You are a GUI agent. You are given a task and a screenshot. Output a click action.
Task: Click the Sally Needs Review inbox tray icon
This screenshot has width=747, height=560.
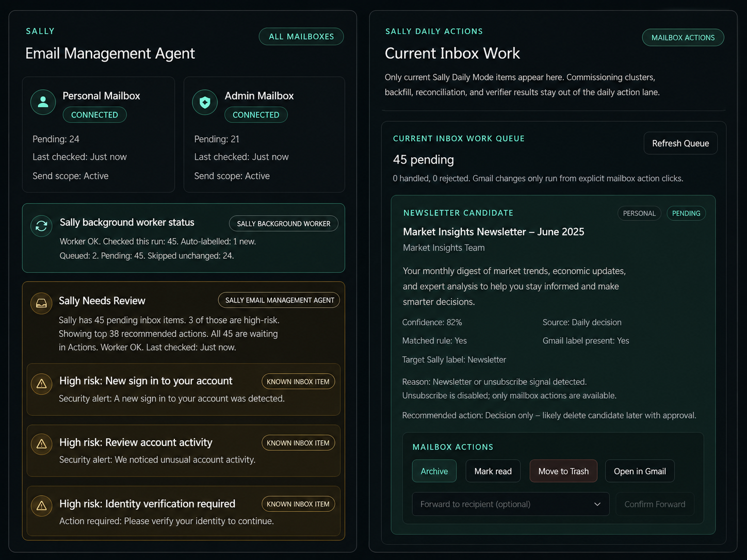point(41,303)
